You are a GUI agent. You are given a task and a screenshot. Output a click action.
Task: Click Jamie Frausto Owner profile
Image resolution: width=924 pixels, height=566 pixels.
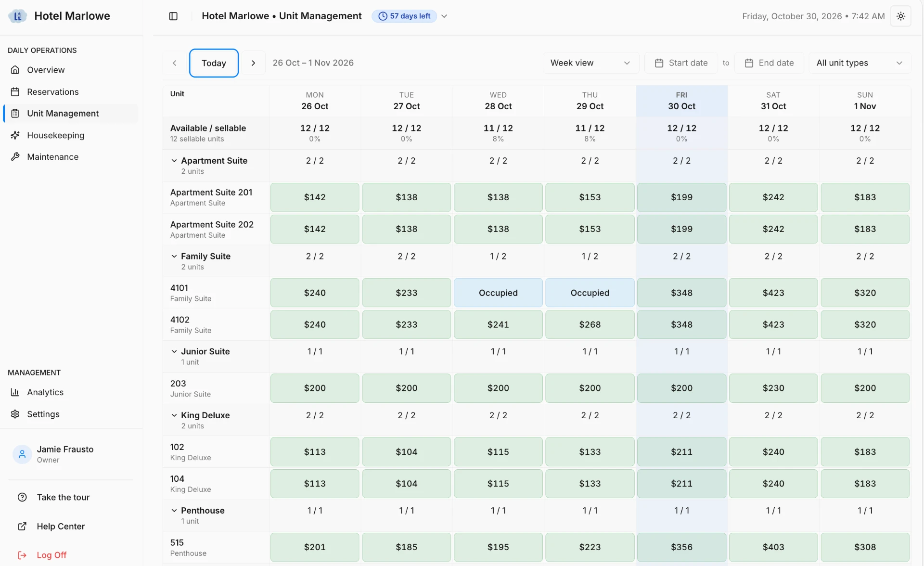(x=71, y=454)
